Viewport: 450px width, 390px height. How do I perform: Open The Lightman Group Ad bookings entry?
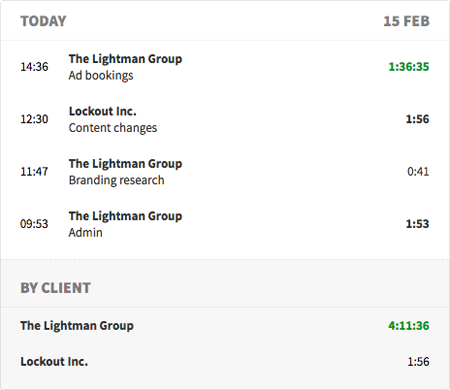tap(225, 67)
